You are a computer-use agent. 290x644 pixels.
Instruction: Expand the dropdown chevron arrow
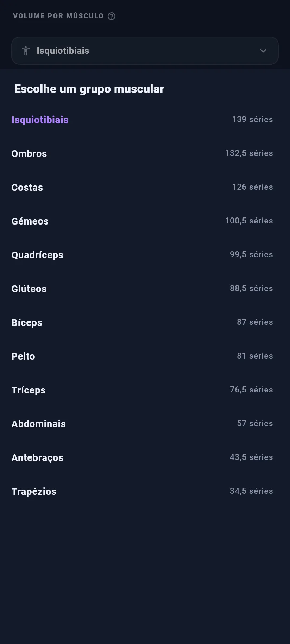[x=263, y=51]
